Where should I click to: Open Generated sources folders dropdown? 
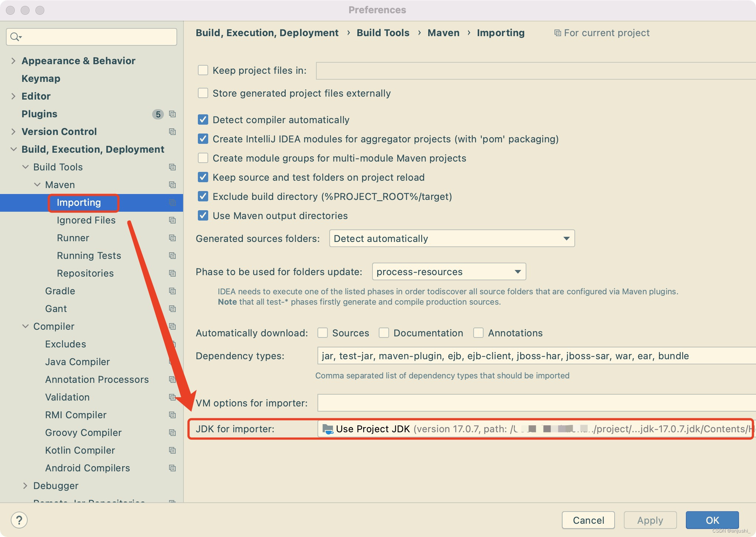[x=452, y=239]
